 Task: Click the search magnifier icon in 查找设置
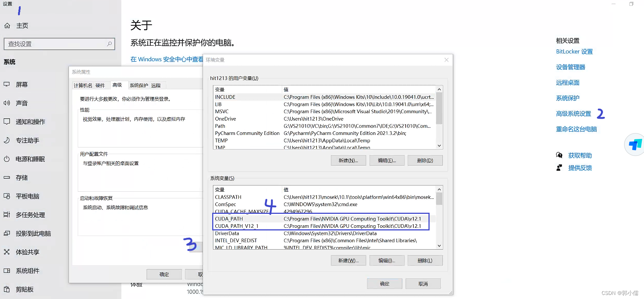pos(109,44)
